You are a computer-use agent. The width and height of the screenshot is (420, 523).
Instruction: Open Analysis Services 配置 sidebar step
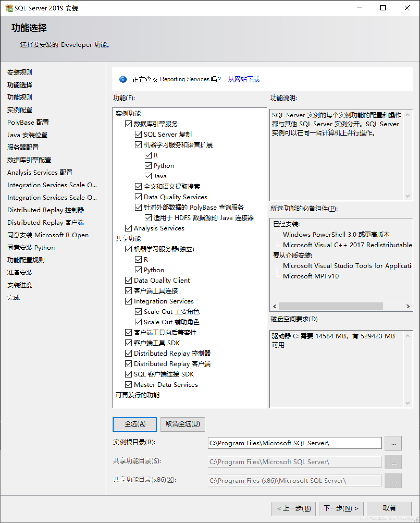coord(40,172)
